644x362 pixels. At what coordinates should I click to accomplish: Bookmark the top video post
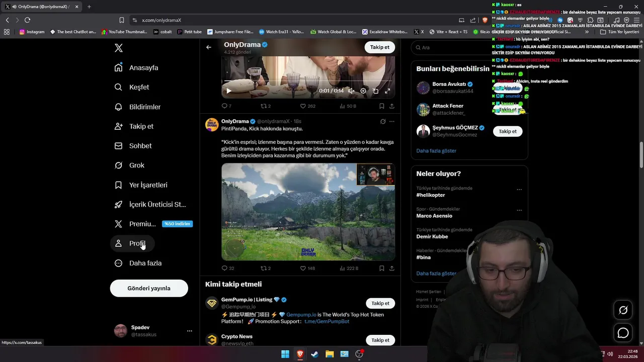(x=382, y=106)
